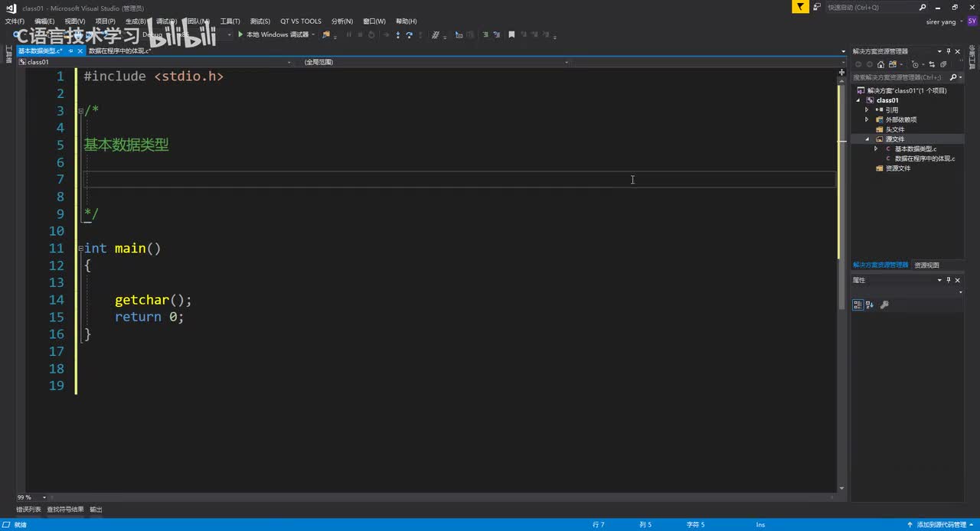The width and height of the screenshot is (980, 531).
Task: Click Collapse All icon in Solution Explorer
Action: (943, 64)
